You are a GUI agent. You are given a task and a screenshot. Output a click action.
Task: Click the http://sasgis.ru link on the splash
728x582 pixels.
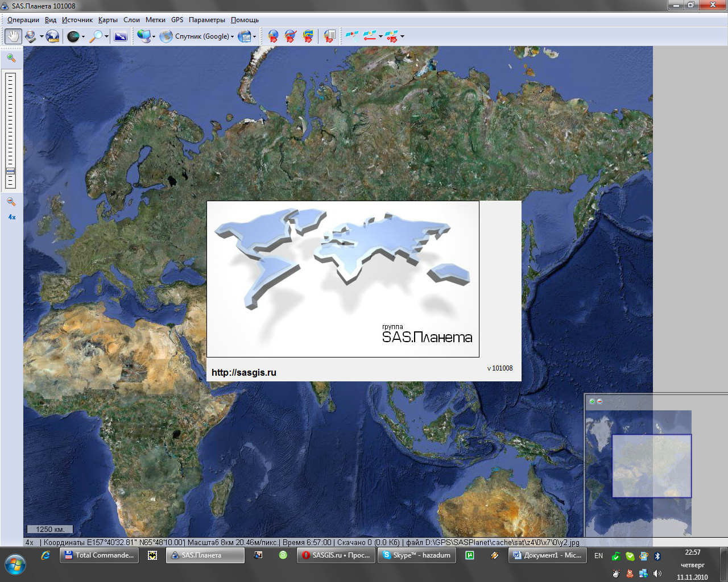(243, 373)
